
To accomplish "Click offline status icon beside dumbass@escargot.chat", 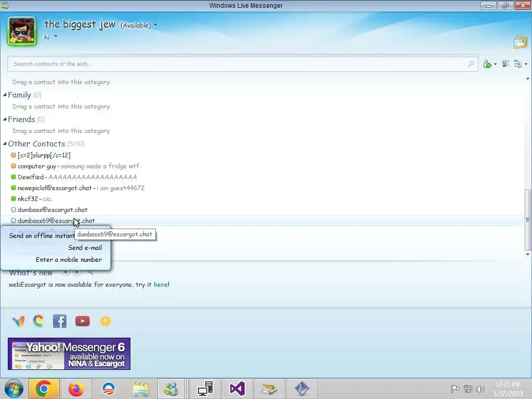I will click(x=14, y=210).
